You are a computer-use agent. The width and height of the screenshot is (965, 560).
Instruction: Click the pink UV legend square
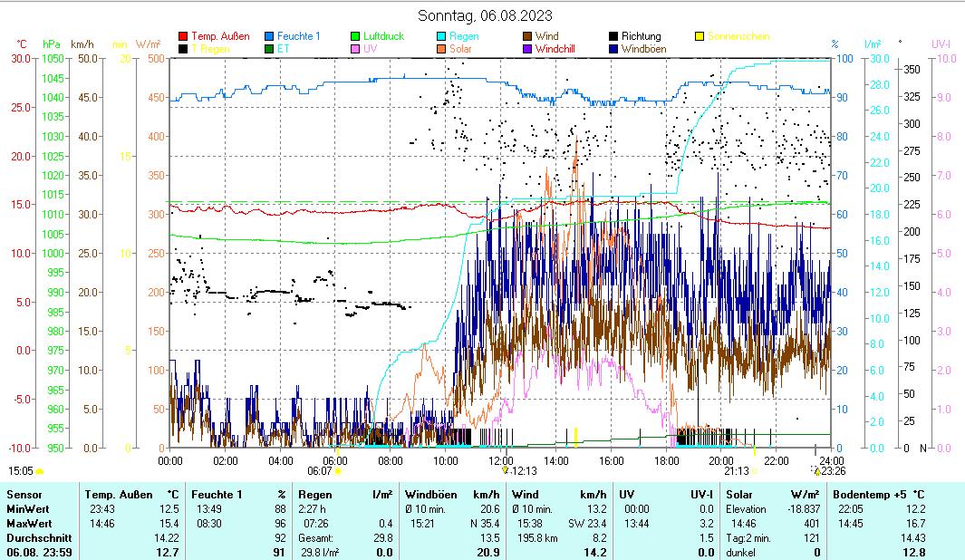point(355,49)
